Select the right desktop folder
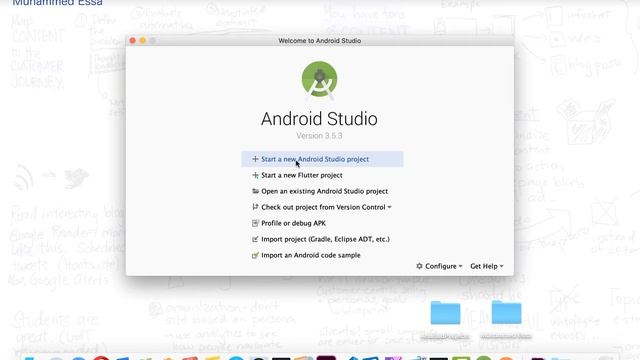 [507, 312]
